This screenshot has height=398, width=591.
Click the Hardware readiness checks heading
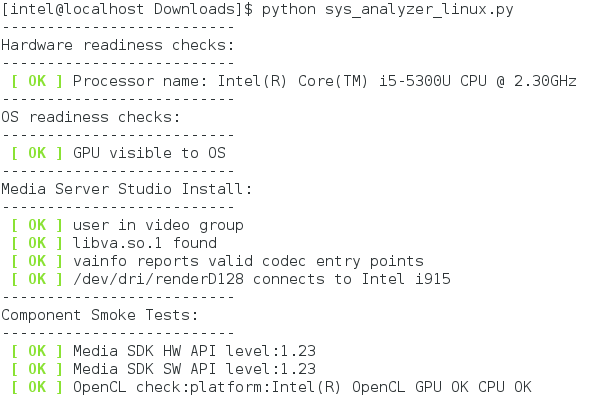(x=118, y=45)
